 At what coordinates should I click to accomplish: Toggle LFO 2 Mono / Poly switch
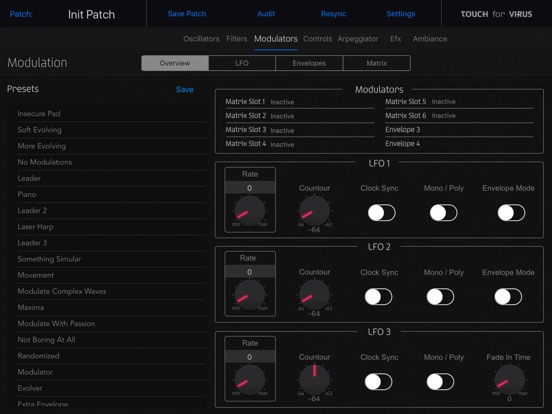pyautogui.click(x=440, y=297)
